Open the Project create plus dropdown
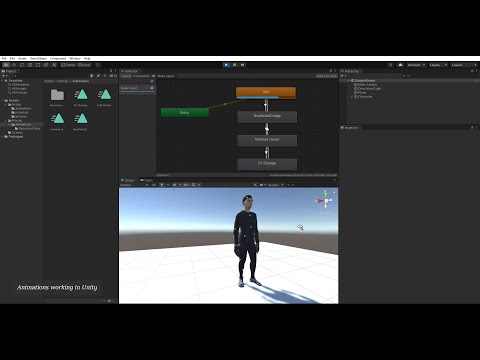Image resolution: width=480 pixels, height=360 pixels. coord(4,76)
